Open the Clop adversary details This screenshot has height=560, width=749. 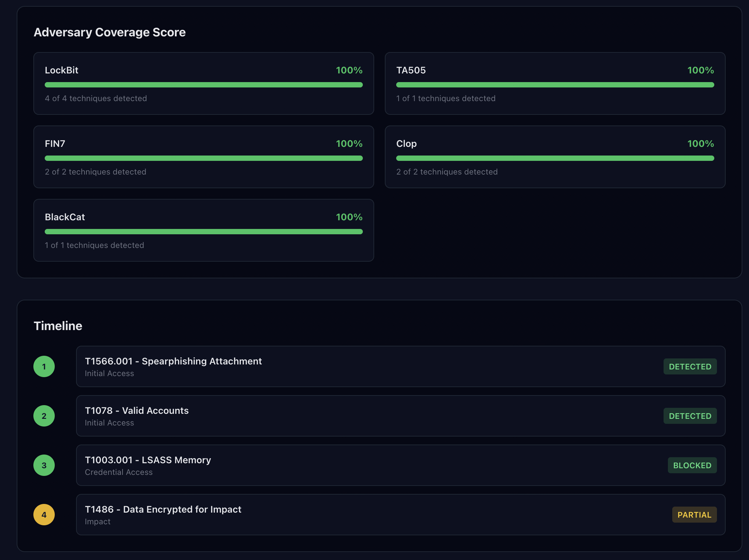click(555, 157)
